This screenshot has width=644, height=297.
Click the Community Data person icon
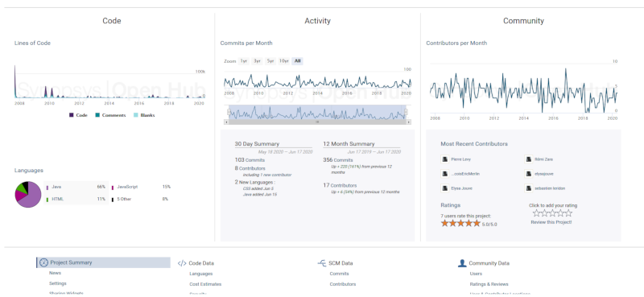(x=462, y=263)
